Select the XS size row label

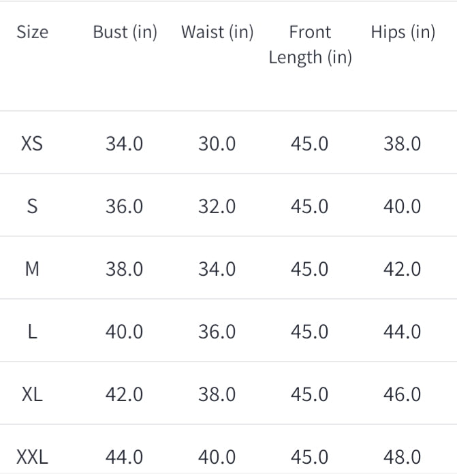32,144
